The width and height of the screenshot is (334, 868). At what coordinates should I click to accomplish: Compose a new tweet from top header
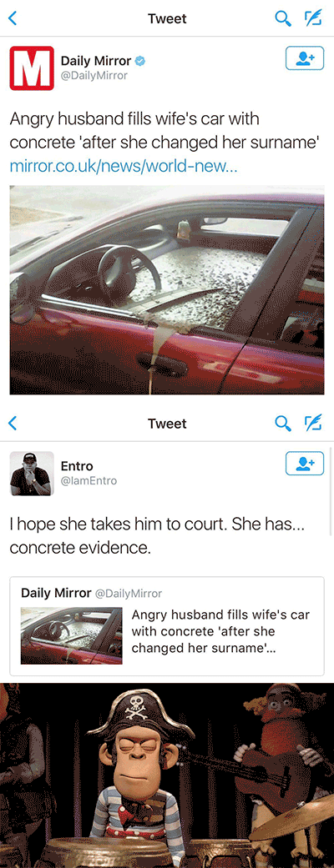coord(313,19)
